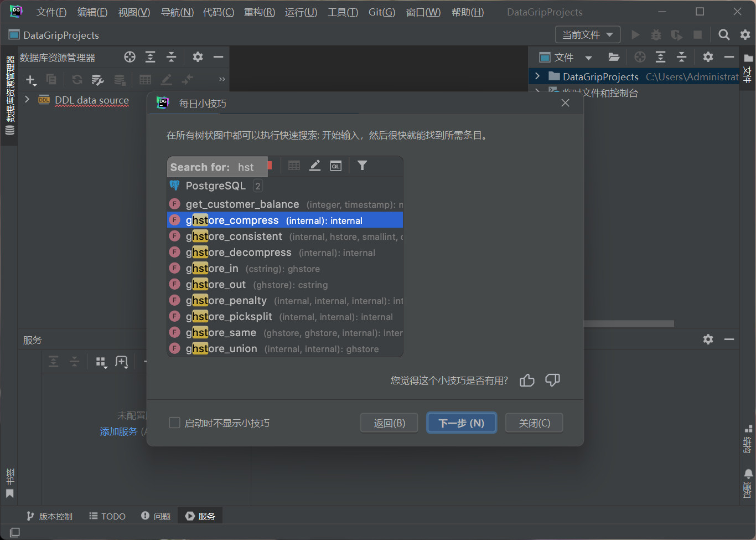Select the 服务 tool window tab
The height and width of the screenshot is (540, 756).
[x=200, y=516]
